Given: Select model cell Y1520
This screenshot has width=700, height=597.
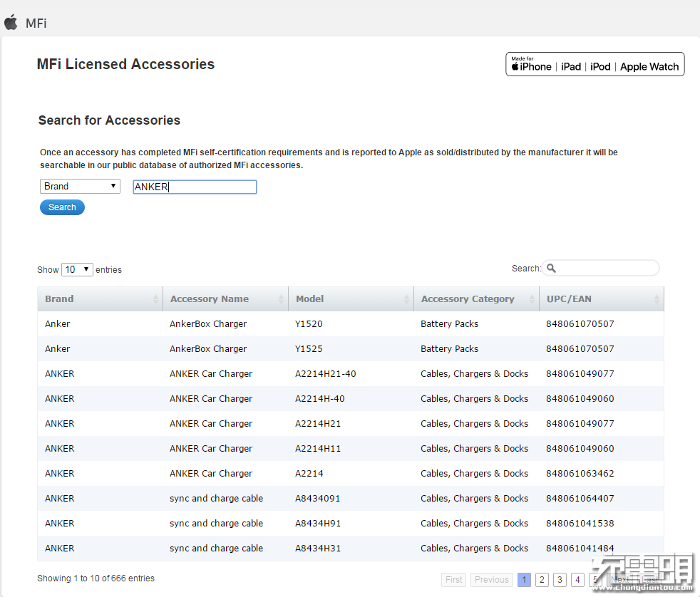Looking at the screenshot, I should tap(309, 324).
